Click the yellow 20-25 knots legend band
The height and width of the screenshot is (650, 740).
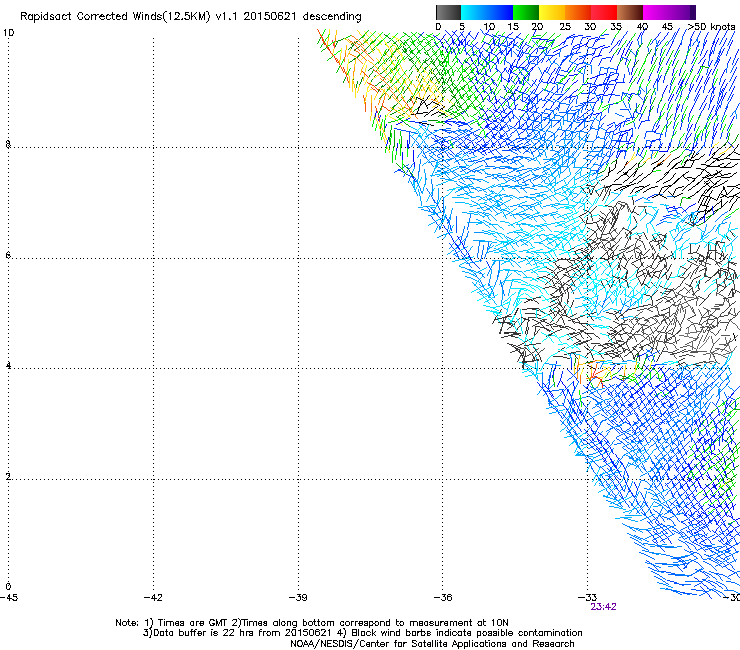(x=552, y=12)
